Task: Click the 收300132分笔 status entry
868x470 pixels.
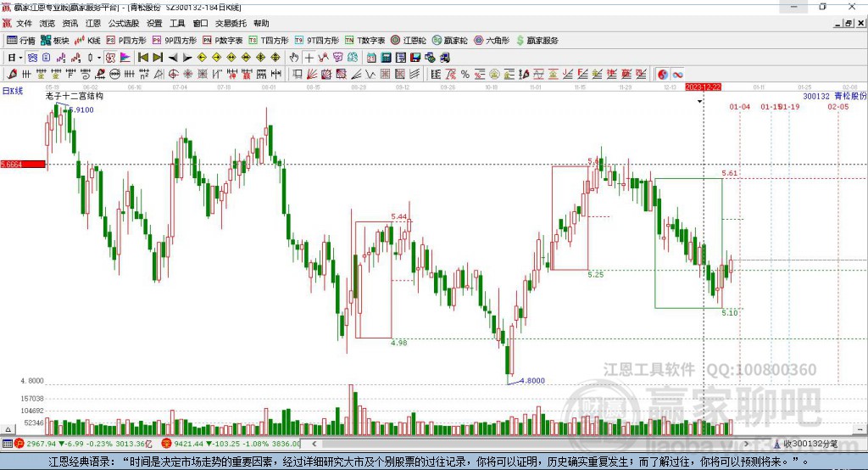Action: [x=805, y=444]
